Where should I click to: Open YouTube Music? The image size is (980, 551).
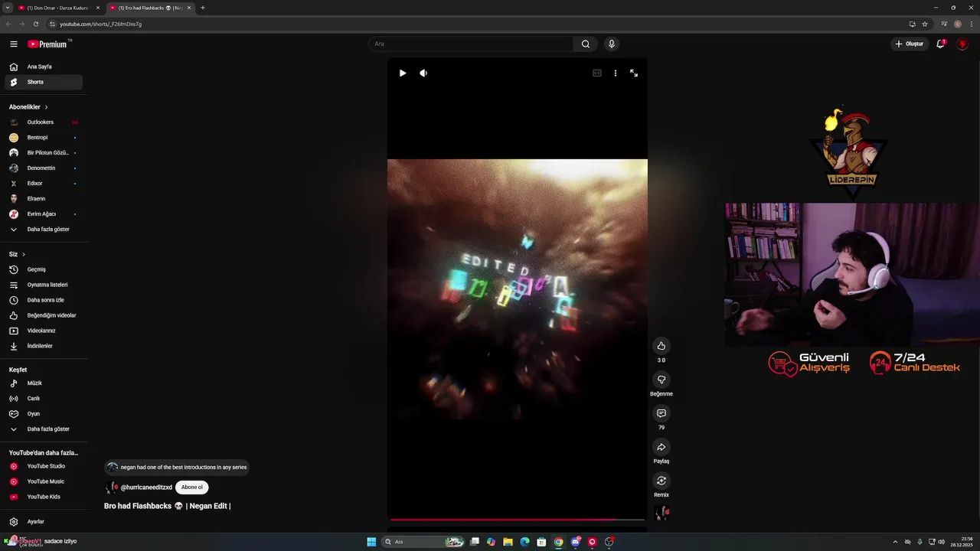point(44,481)
